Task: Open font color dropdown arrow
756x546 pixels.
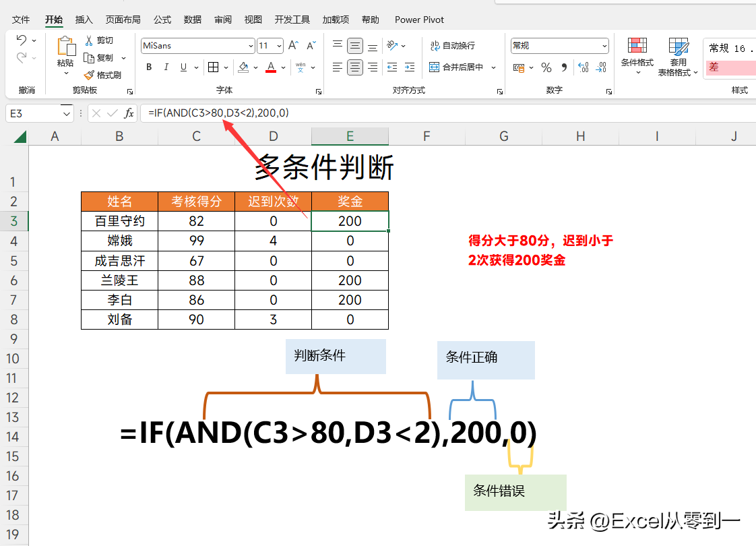Action: point(283,67)
